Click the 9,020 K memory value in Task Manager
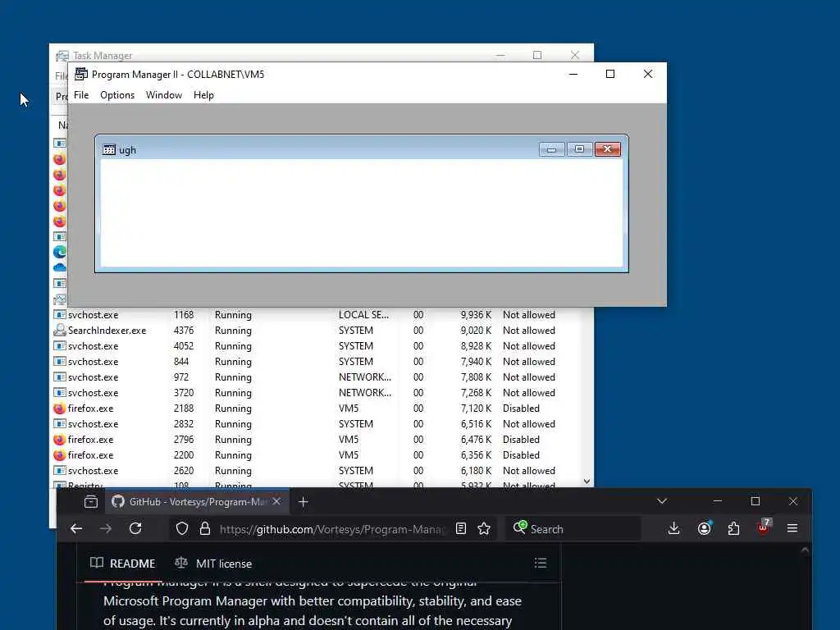This screenshot has height=630, width=840. tap(476, 331)
